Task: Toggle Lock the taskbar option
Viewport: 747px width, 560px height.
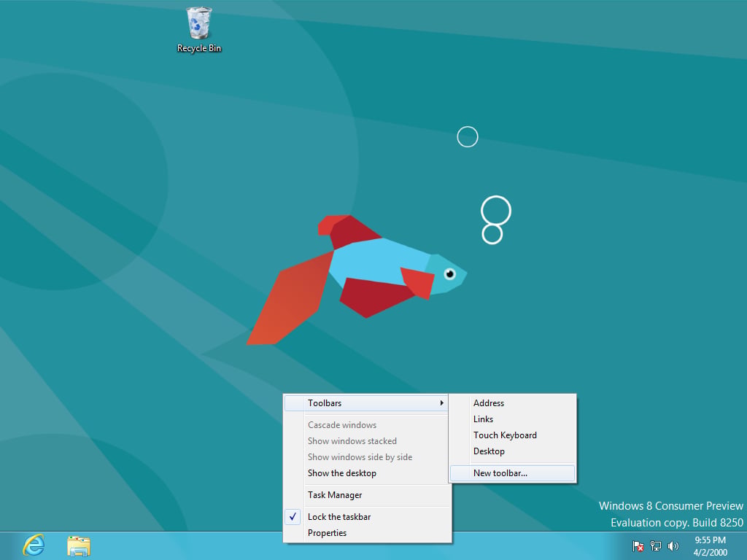Action: pyautogui.click(x=366, y=517)
